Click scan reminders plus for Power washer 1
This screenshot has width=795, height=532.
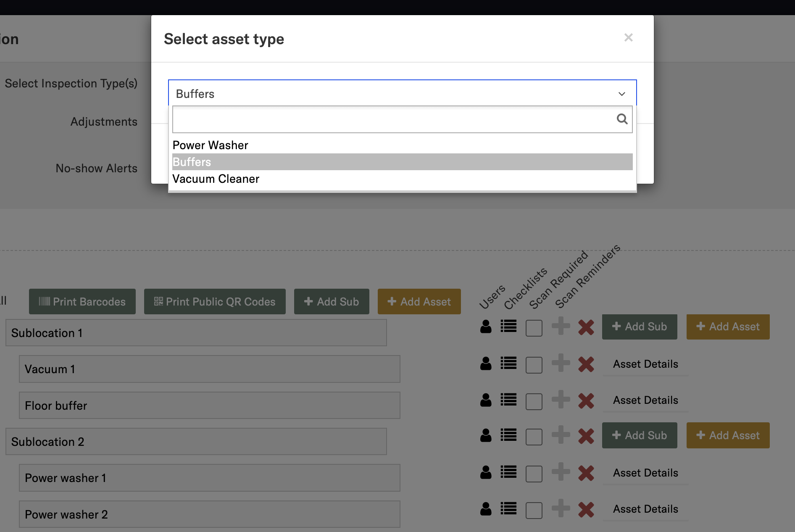561,472
